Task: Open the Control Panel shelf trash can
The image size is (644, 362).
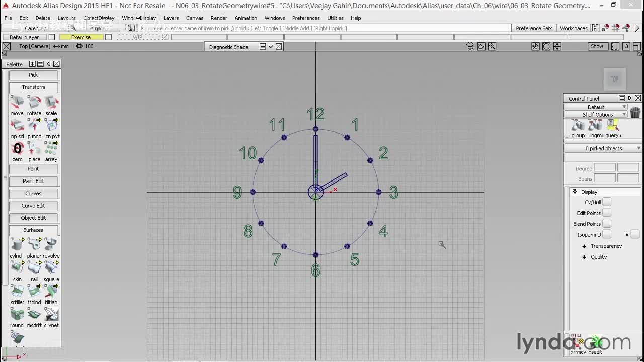Action: (x=635, y=112)
